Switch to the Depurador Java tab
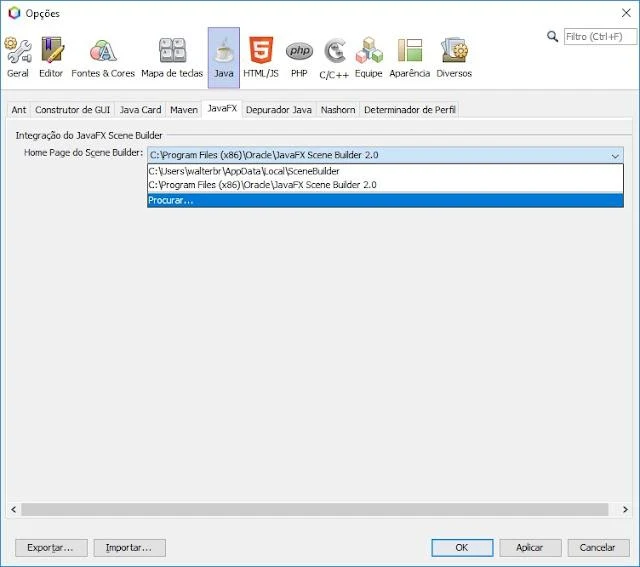640x567 pixels. [x=279, y=110]
